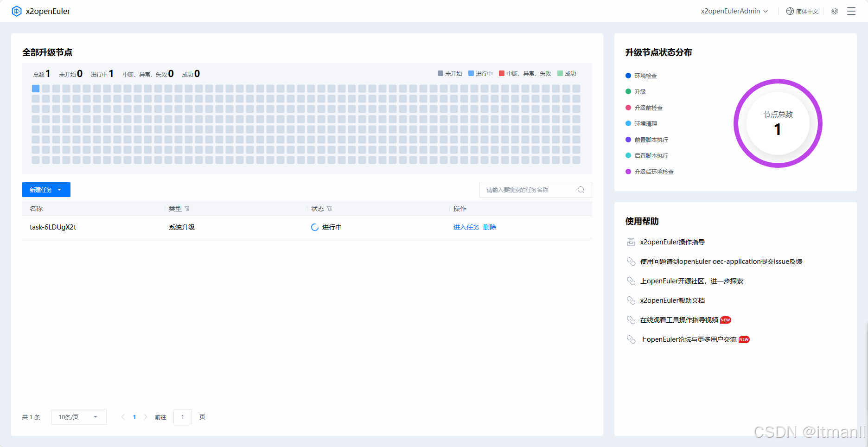Click the 共 1 条 total text
The height and width of the screenshot is (447, 868).
[x=31, y=417]
